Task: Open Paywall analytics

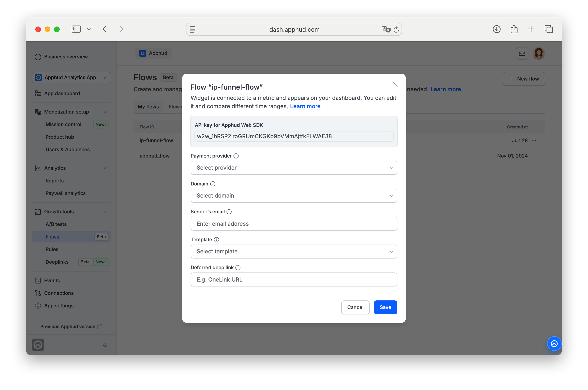Action: [x=65, y=193]
